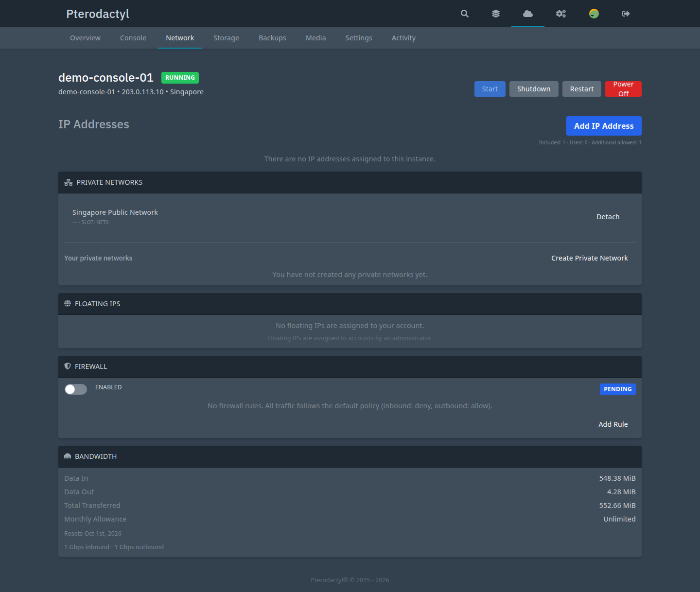
Task: Open the Backups tab
Action: 272,38
